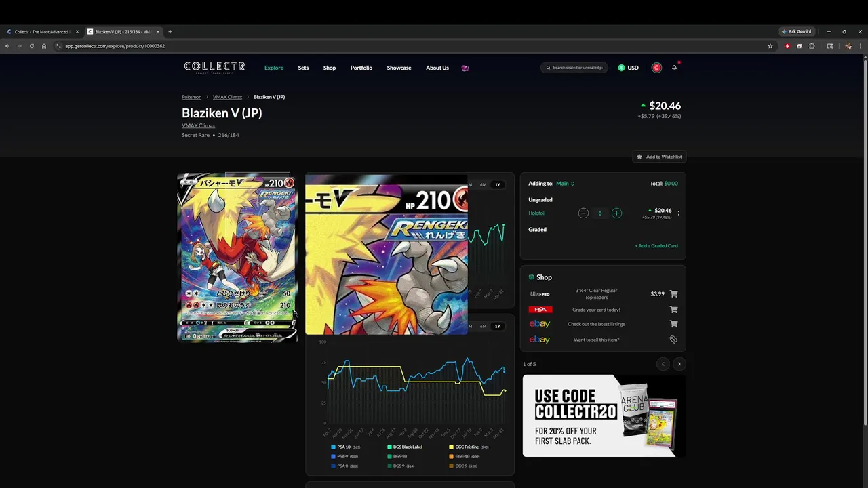The height and width of the screenshot is (488, 868).
Task: Go back in browser
Action: coord(7,46)
